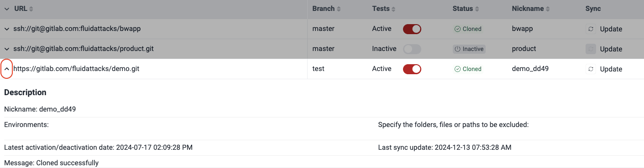Image resolution: width=644 pixels, height=168 pixels.
Task: Sort by Status column sort arrows
Action: coord(477,9)
